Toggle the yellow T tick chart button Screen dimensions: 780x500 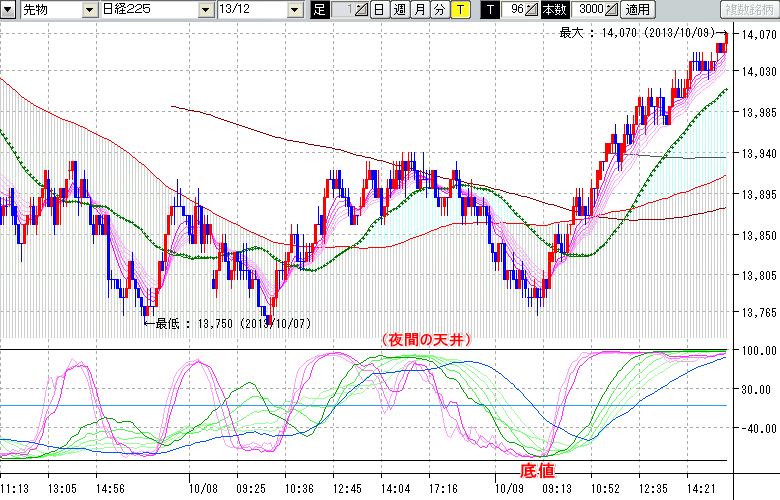459,9
